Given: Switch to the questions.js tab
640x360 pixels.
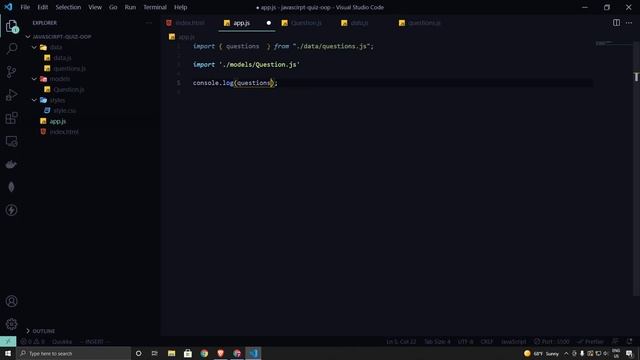Looking at the screenshot, I should coord(424,23).
